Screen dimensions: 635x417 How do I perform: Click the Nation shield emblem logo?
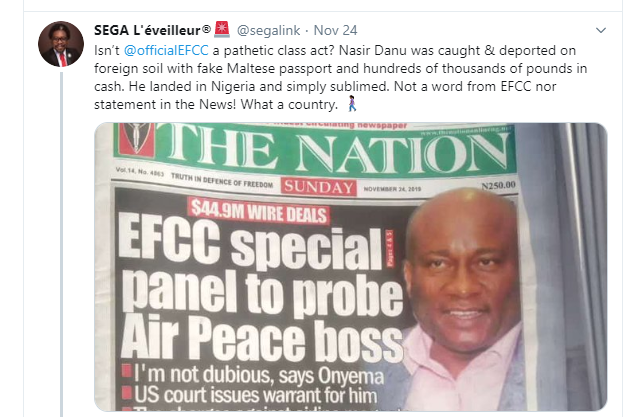point(137,139)
